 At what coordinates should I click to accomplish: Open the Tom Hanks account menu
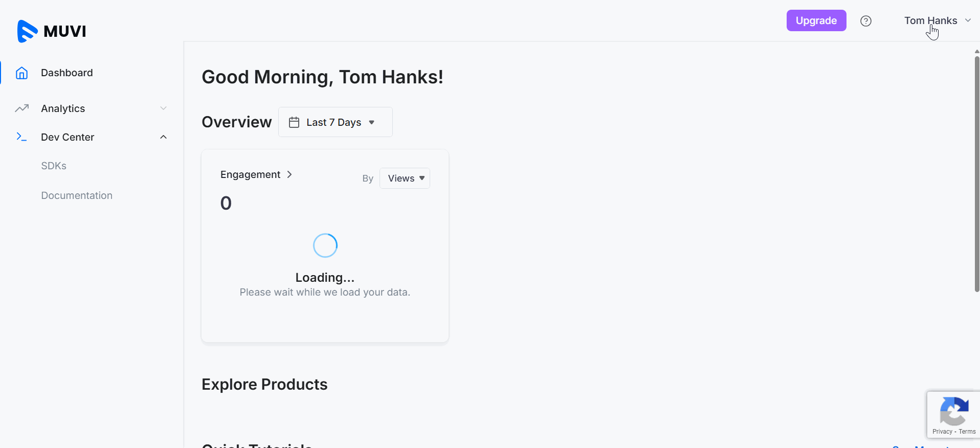tap(937, 21)
